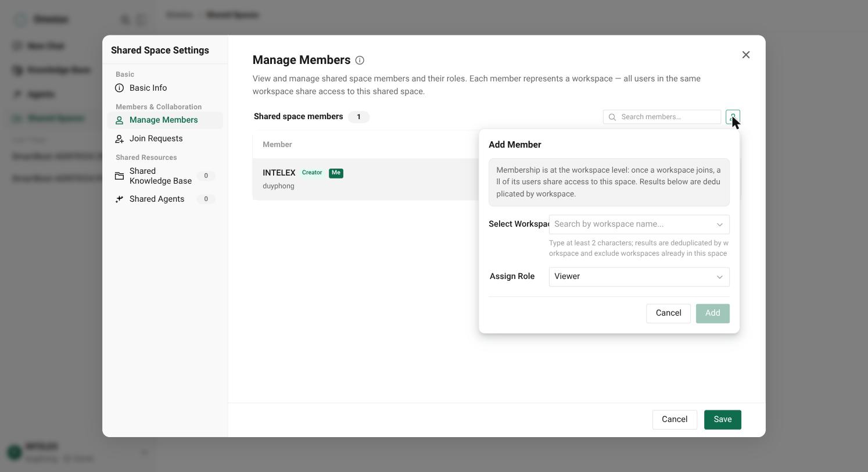This screenshot has height=472, width=868.
Task: Click the Creator badge
Action: point(312,173)
